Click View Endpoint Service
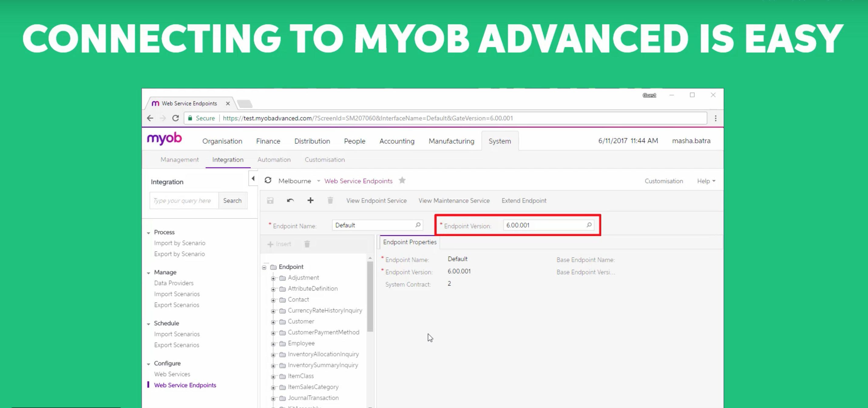 pos(376,200)
